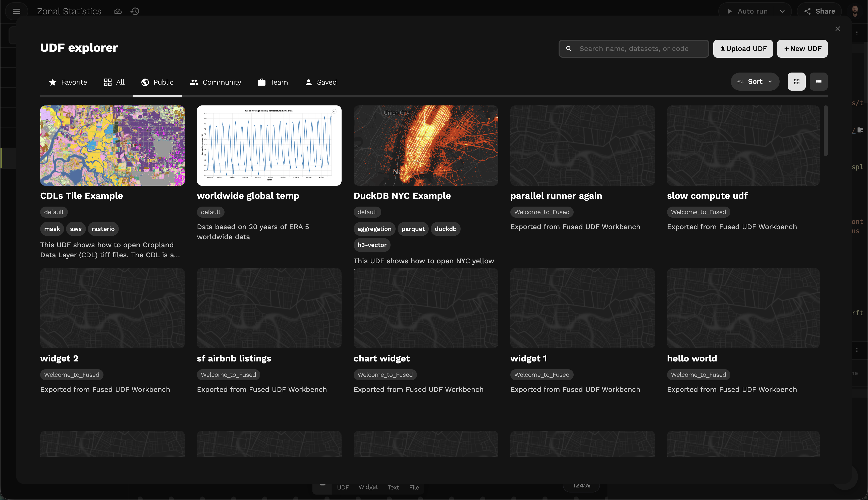868x500 pixels.
Task: Click the 'parquet' tag
Action: pyautogui.click(x=413, y=229)
